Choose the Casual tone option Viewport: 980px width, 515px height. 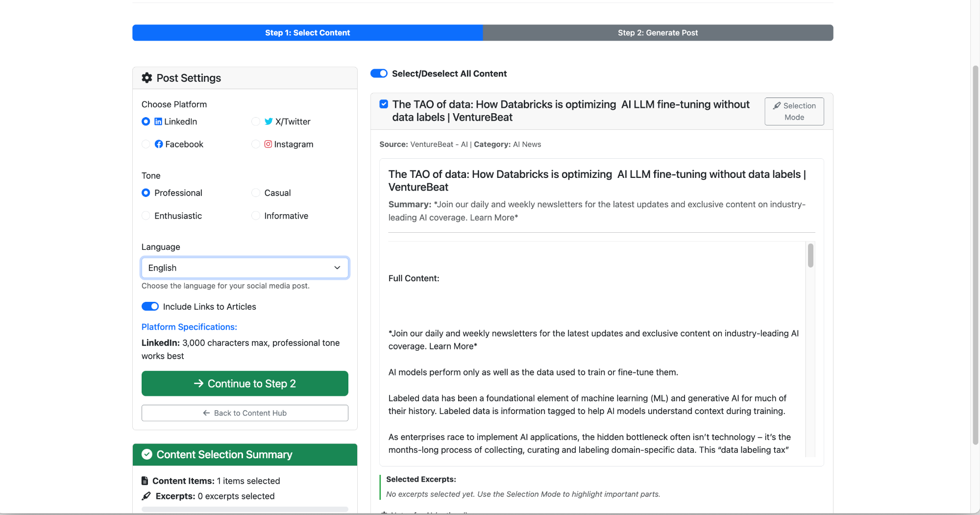click(x=255, y=193)
